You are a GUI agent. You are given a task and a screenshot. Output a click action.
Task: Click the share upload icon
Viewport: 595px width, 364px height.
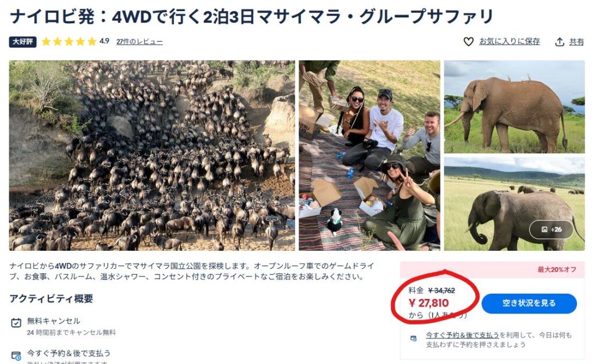tap(560, 42)
